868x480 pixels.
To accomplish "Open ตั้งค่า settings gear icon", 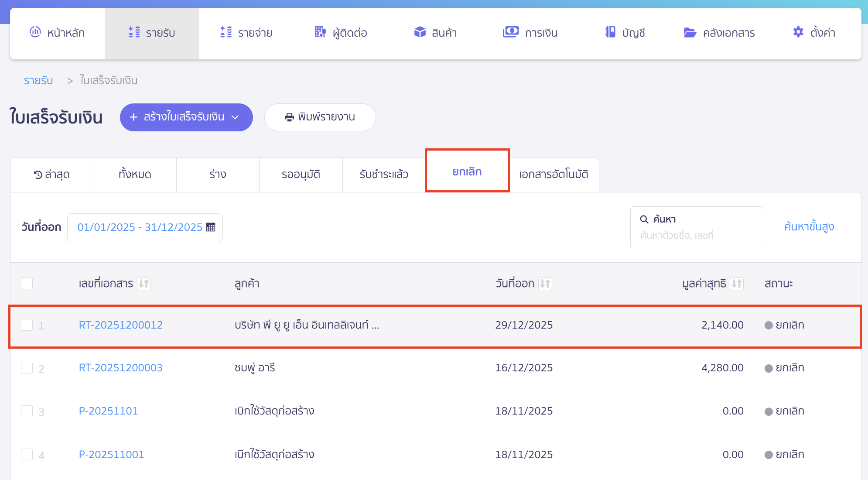I will click(x=798, y=32).
